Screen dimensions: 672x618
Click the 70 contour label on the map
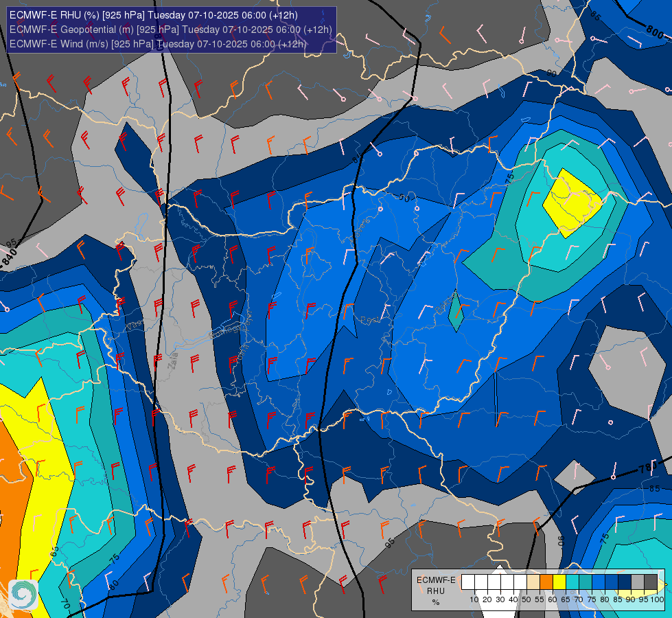point(66,604)
